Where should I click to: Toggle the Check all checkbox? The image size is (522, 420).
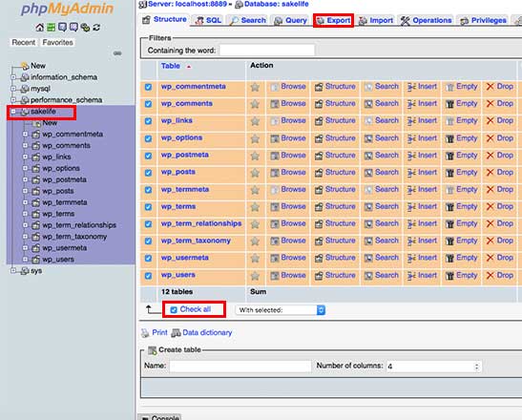tap(174, 310)
